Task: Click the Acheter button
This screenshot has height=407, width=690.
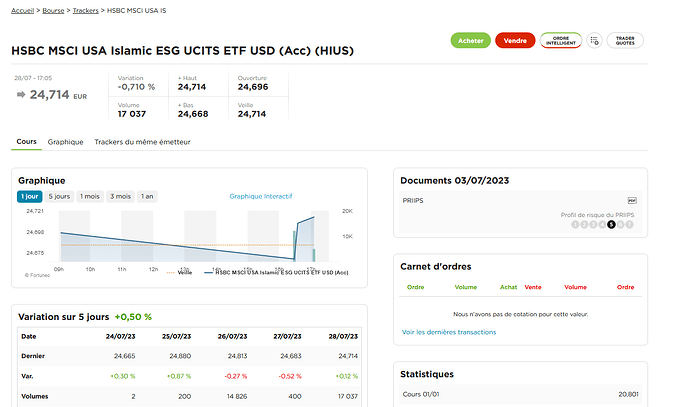Action: [x=470, y=40]
